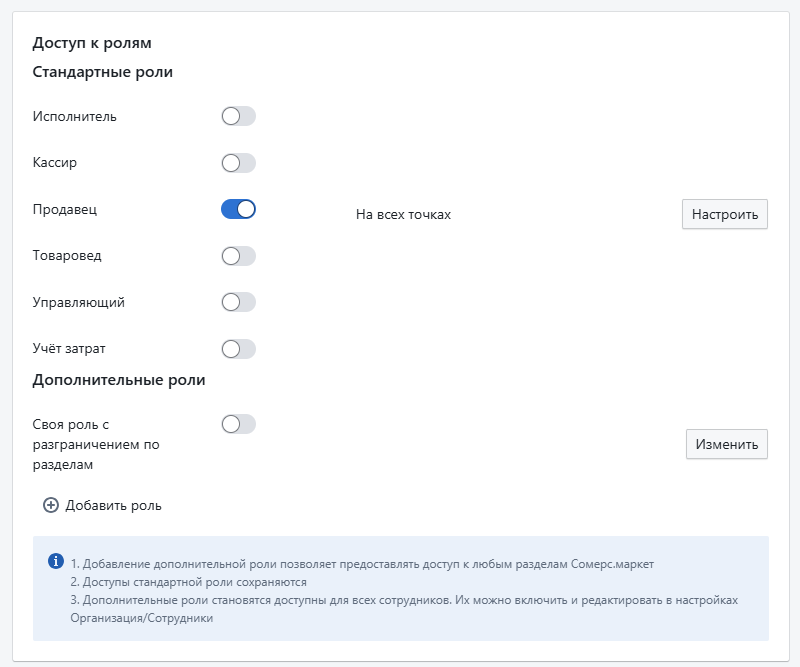Click the Изменить button for custom role
800x667 pixels.
click(727, 444)
